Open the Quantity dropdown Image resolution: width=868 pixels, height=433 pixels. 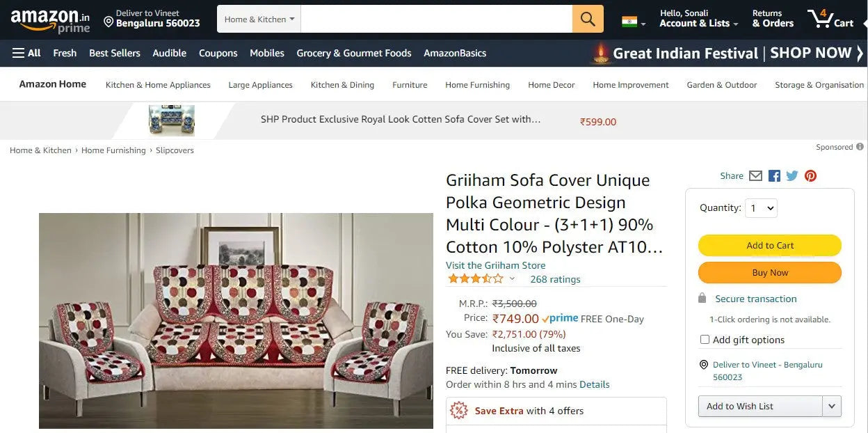coord(761,207)
